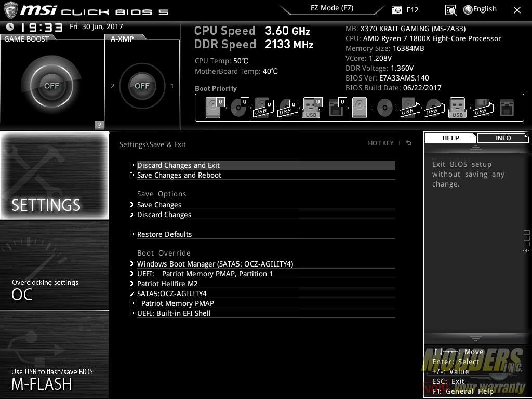532x399 pixels.
Task: Open the OC overclocking settings section
Action: point(55,265)
